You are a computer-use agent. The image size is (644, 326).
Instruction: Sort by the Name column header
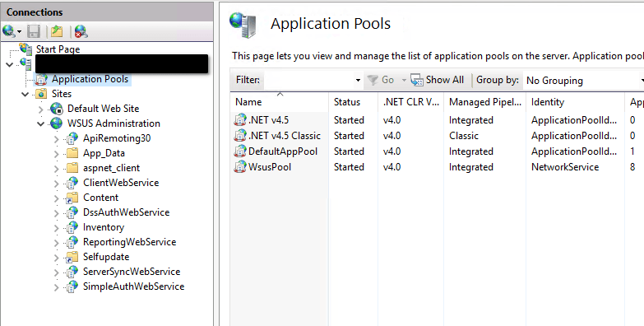tap(280, 102)
